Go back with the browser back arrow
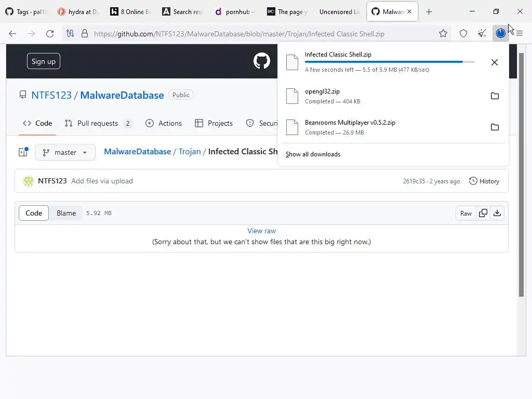 (12, 34)
